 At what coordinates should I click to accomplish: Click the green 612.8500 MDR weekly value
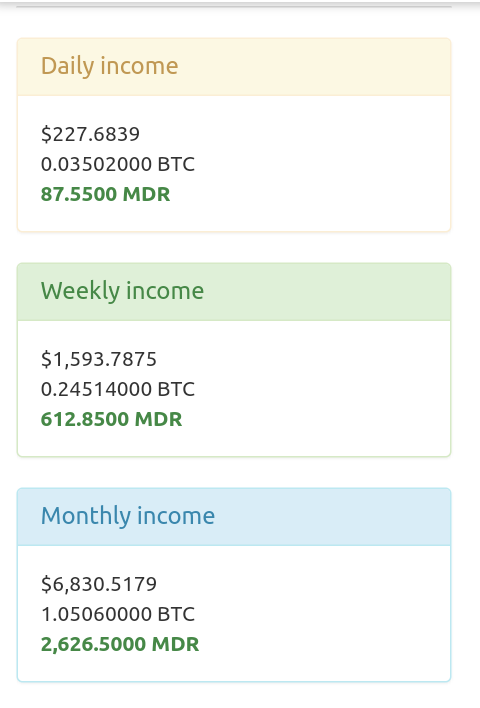[112, 419]
